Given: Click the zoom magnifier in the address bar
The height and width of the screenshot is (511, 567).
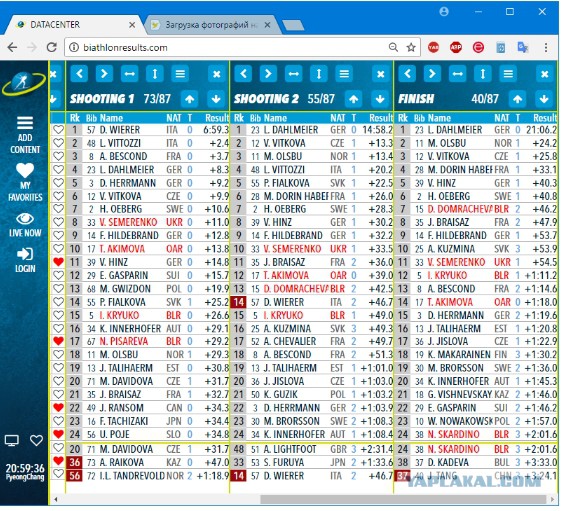Looking at the screenshot, I should (393, 47).
